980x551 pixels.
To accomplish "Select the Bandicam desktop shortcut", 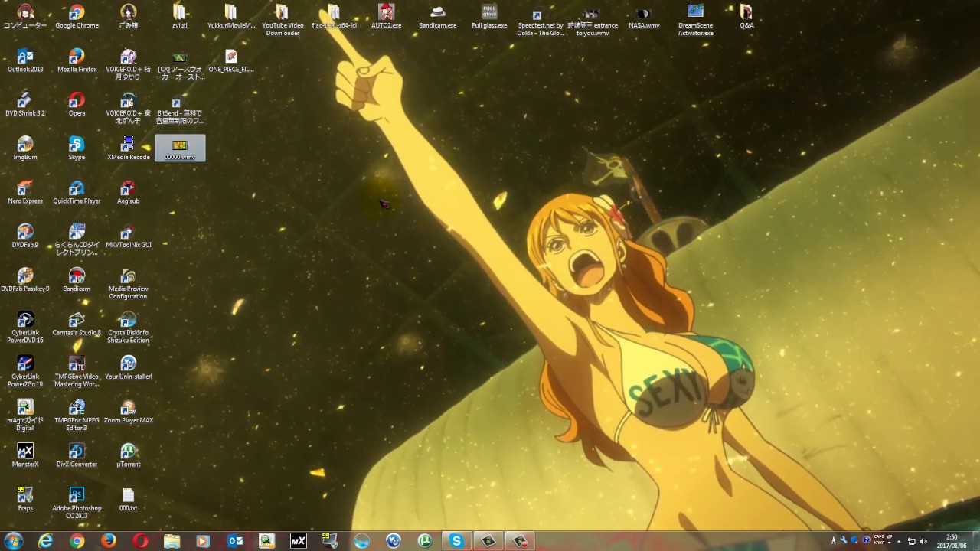I will click(x=77, y=279).
